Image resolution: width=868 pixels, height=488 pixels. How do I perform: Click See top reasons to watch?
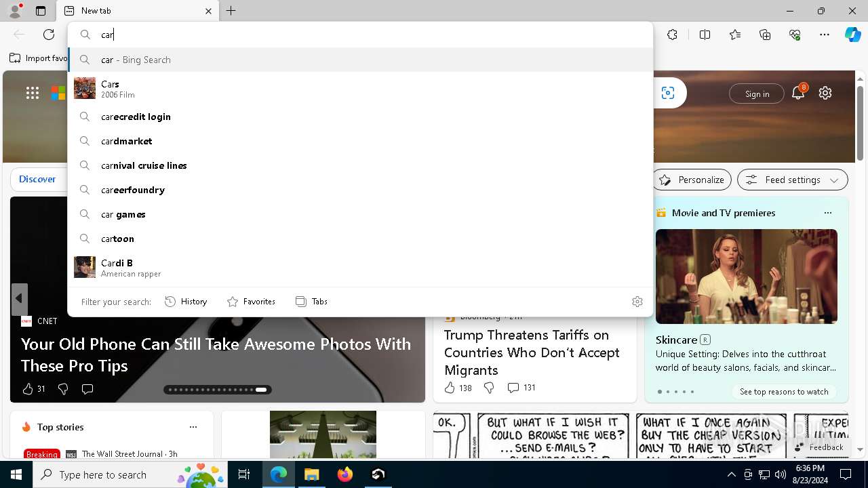pos(784,392)
